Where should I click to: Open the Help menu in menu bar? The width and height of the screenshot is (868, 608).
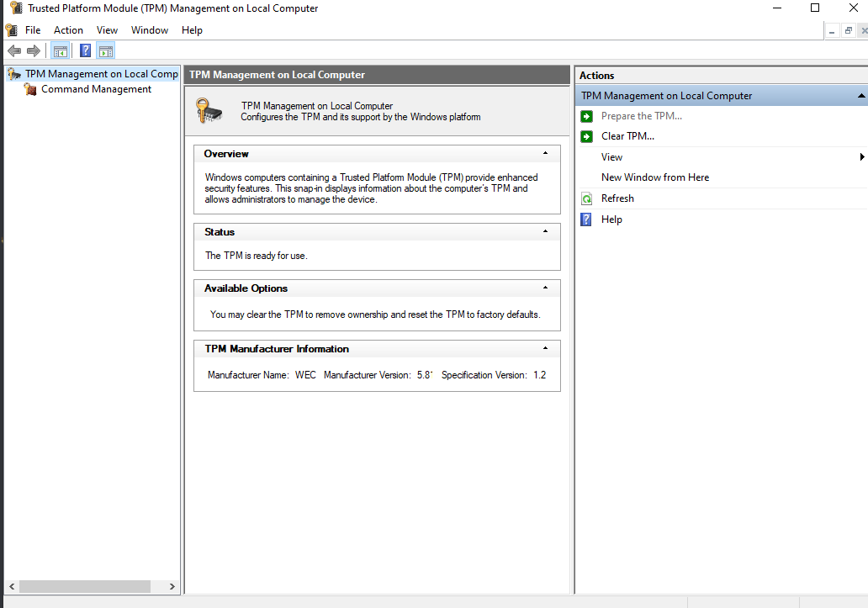192,30
